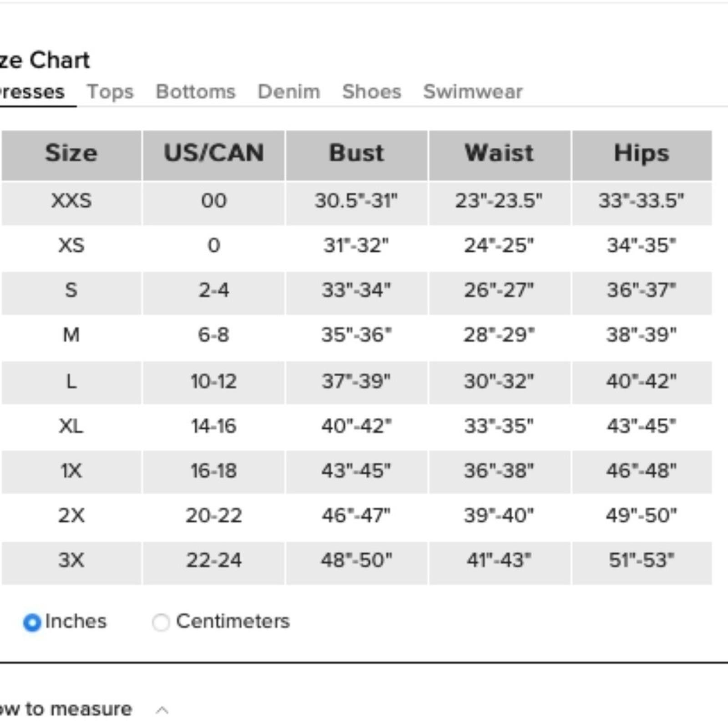Screen dimensions: 728x728
Task: Select the Inches radio button
Action: point(32,622)
